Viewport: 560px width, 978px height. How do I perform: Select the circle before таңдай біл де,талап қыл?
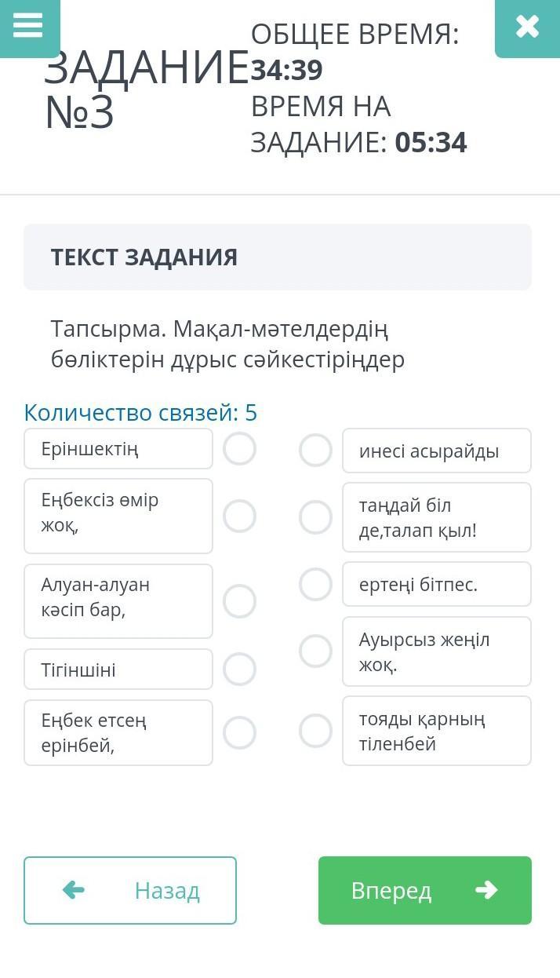(x=315, y=517)
